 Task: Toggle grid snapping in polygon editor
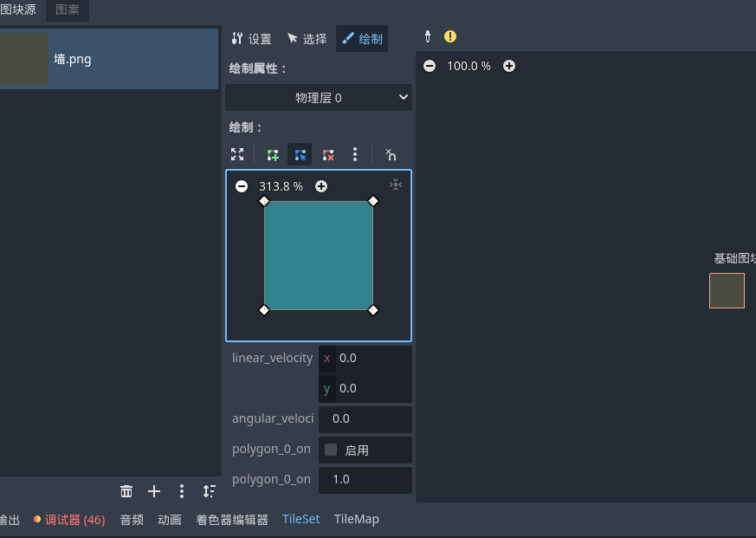(x=391, y=155)
